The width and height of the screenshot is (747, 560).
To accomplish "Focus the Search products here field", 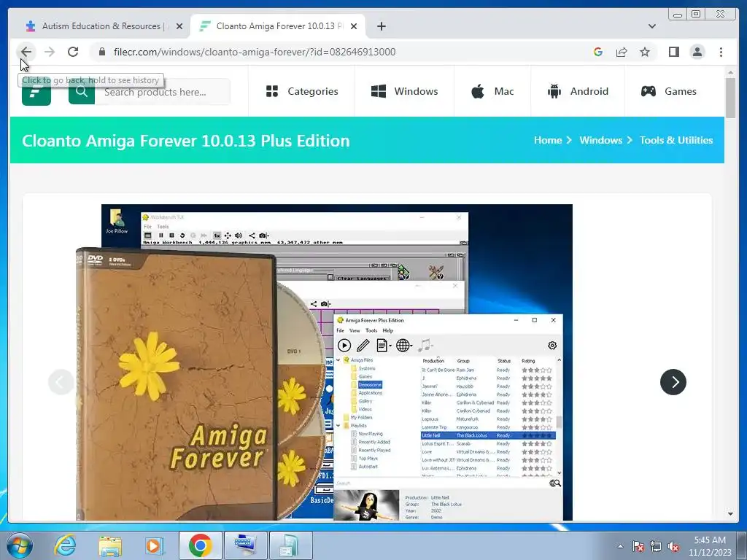I will [x=163, y=92].
